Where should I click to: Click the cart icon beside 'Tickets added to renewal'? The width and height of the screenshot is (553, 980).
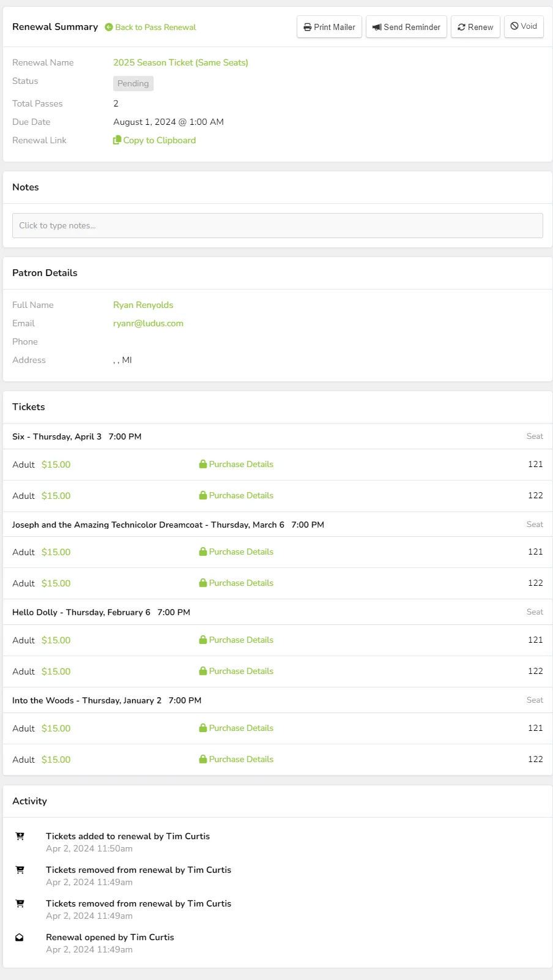click(20, 836)
